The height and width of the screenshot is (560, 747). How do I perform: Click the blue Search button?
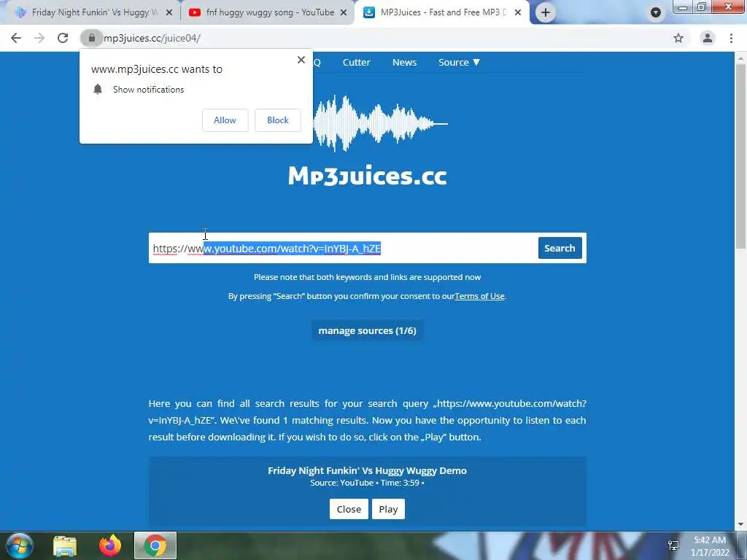pyautogui.click(x=560, y=248)
